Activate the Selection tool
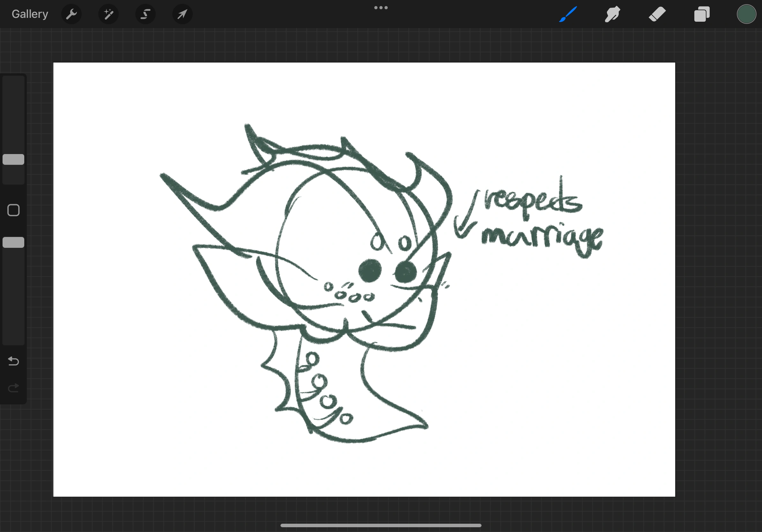The image size is (762, 532). click(x=146, y=14)
